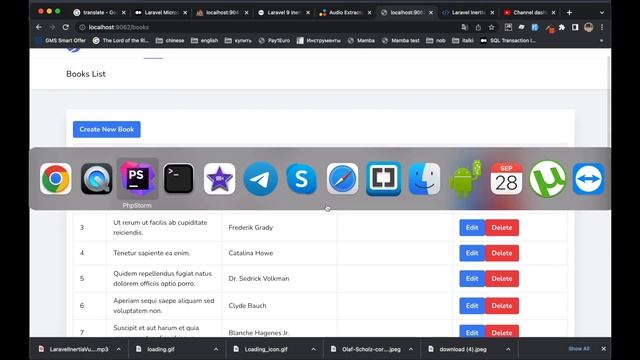The width and height of the screenshot is (640, 360).
Task: Expand options for Olaf-Scholz jpeg download
Action: click(411, 349)
